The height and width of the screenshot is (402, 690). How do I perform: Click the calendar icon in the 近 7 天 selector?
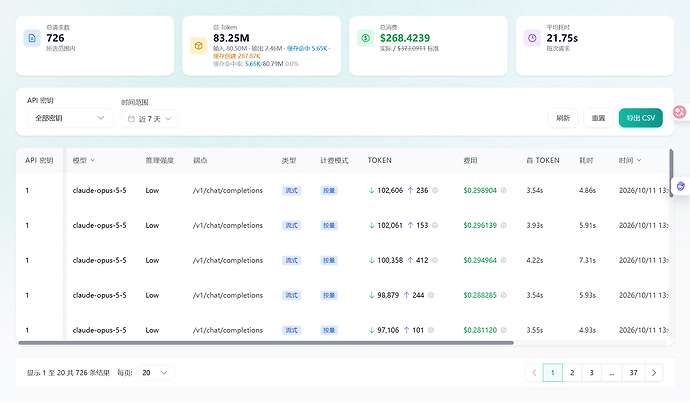coord(131,119)
